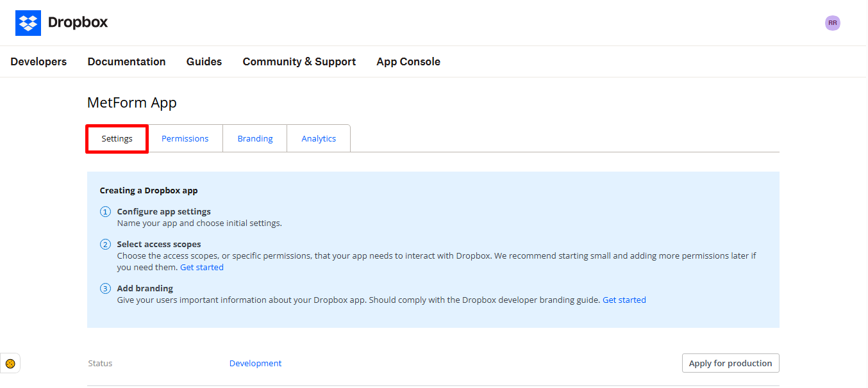Click the Development status link

[255, 363]
